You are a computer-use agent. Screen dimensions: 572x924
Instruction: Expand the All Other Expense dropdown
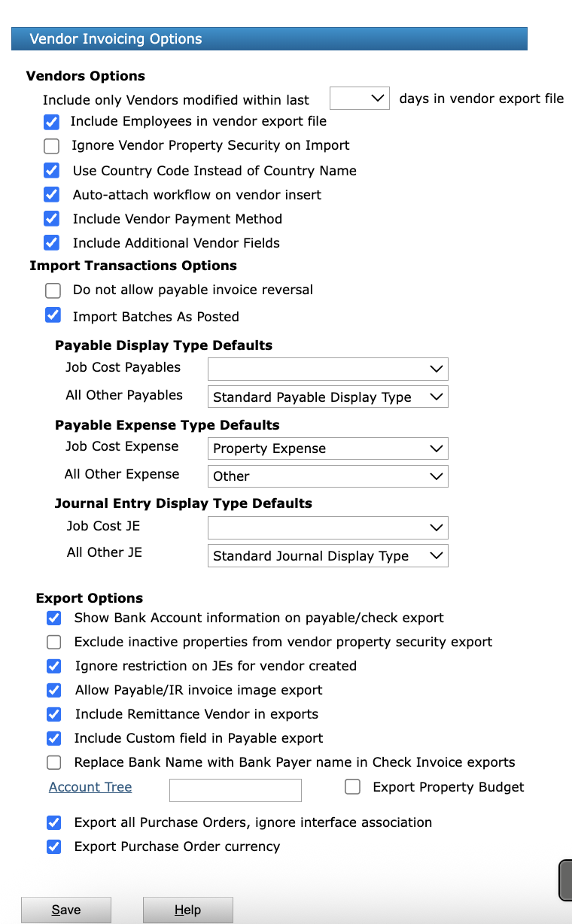(x=327, y=476)
